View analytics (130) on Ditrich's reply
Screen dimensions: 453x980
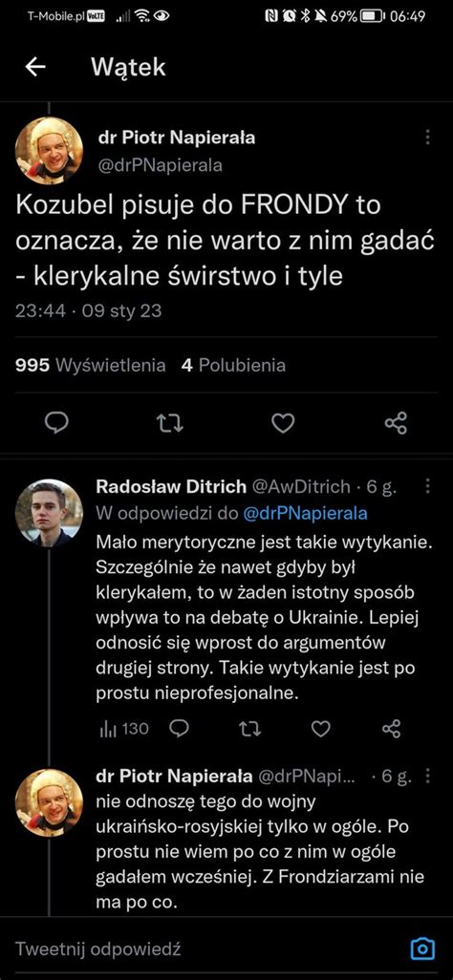pyautogui.click(x=124, y=728)
